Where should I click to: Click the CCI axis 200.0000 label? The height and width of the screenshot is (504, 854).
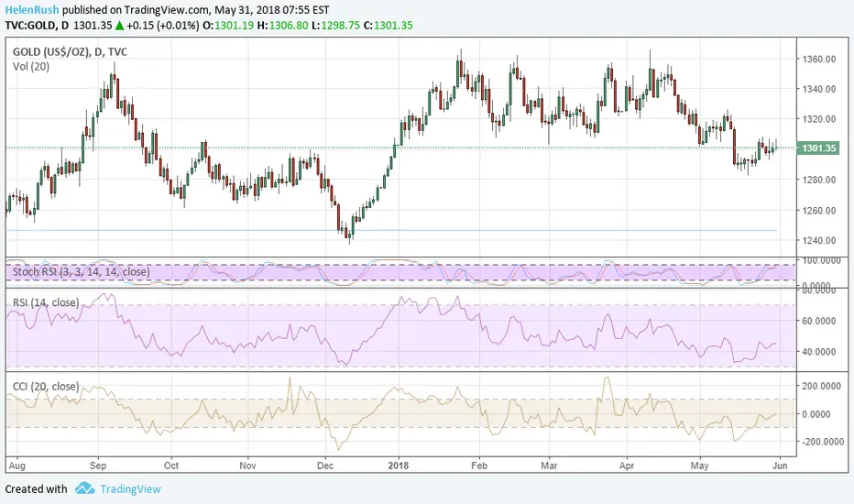click(x=821, y=387)
